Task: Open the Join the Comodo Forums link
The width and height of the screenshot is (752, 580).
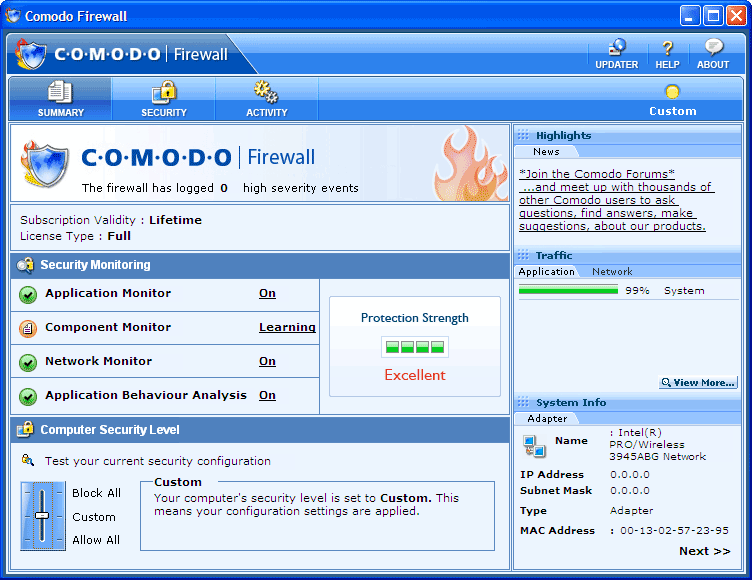Action: [x=616, y=200]
